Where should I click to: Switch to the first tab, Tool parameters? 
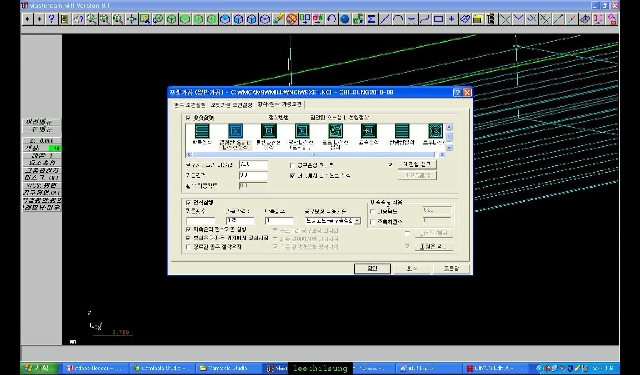190,105
